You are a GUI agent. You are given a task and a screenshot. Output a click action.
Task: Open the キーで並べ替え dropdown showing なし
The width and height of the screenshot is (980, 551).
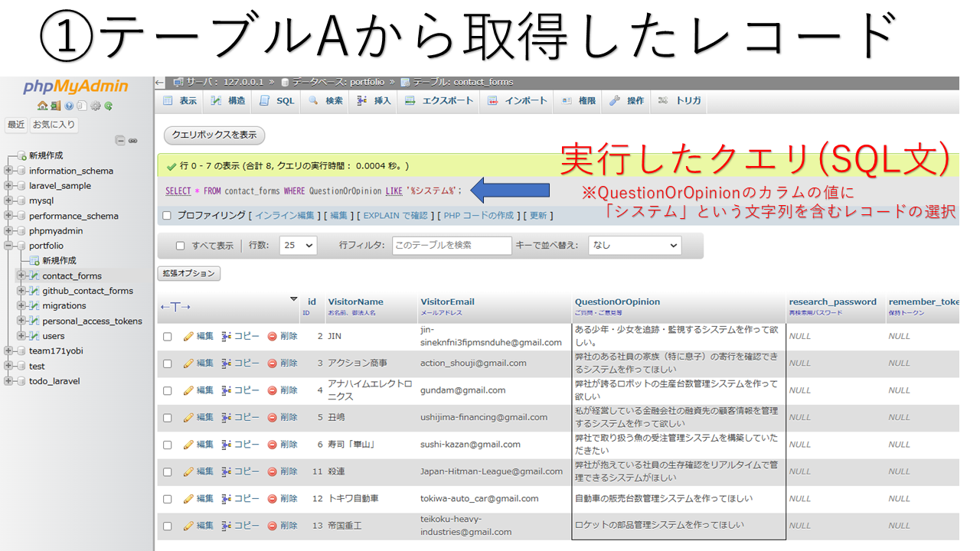click(635, 246)
